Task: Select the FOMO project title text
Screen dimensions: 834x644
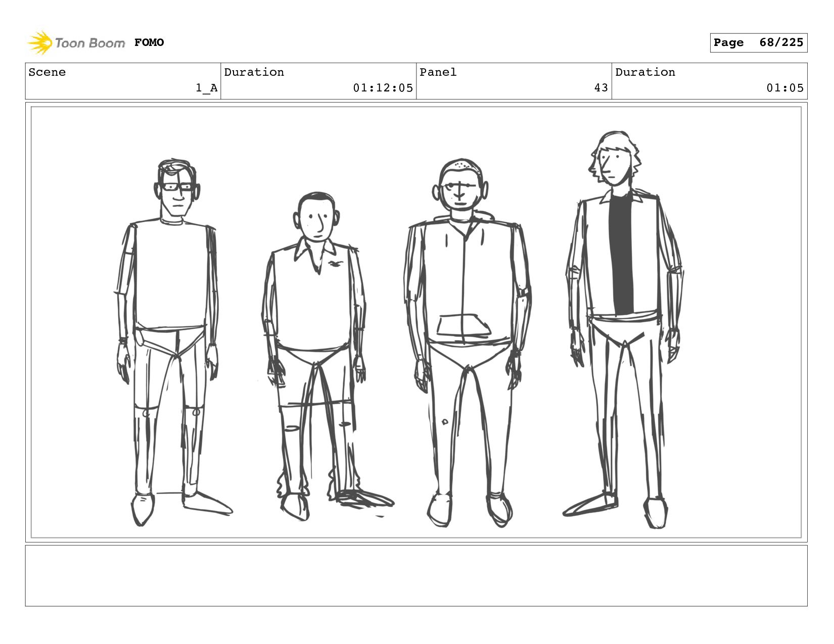Action: (x=149, y=42)
